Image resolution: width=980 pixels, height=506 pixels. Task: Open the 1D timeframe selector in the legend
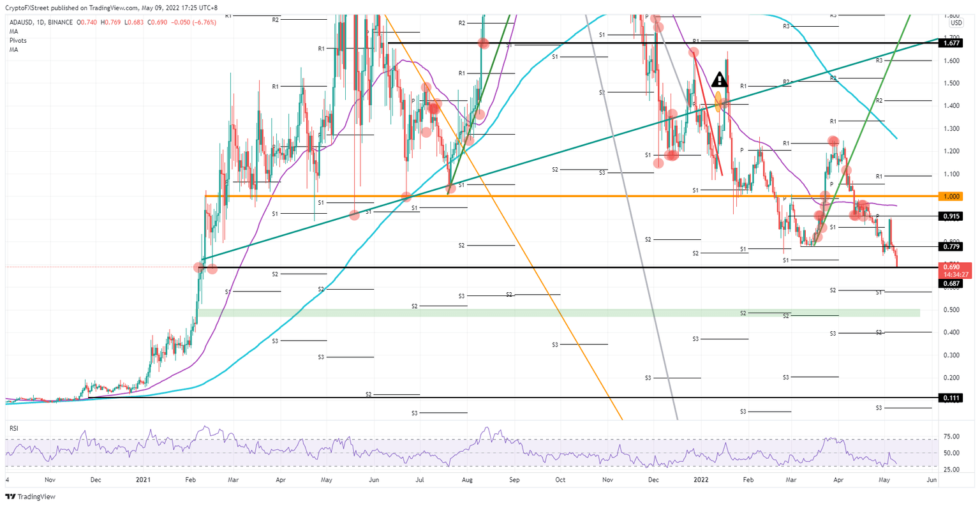(x=39, y=20)
